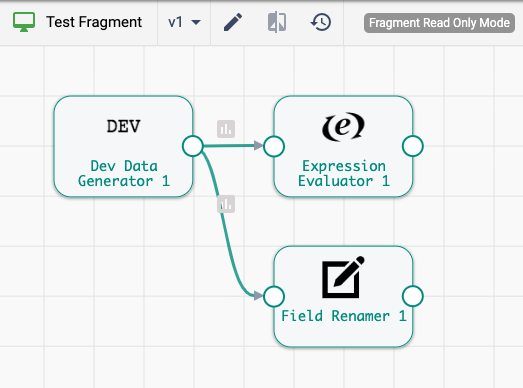
Task: Click the output port of Dev Data Generator 1
Action: pos(193,146)
